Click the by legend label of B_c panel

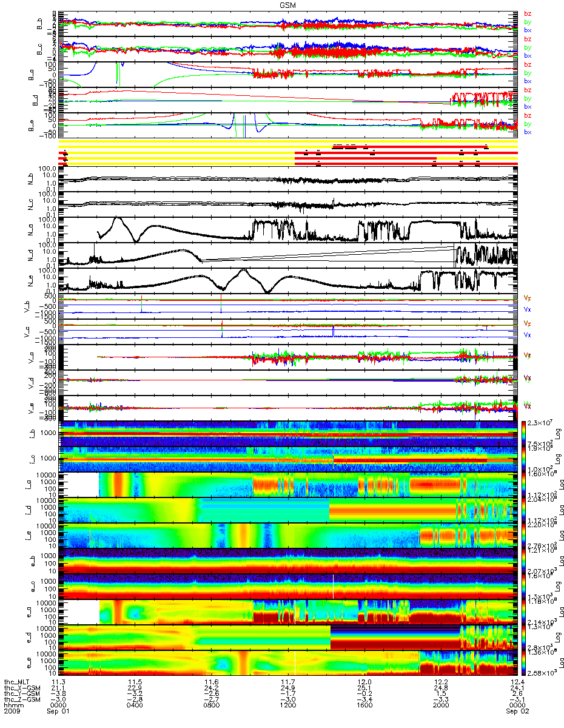click(x=527, y=47)
